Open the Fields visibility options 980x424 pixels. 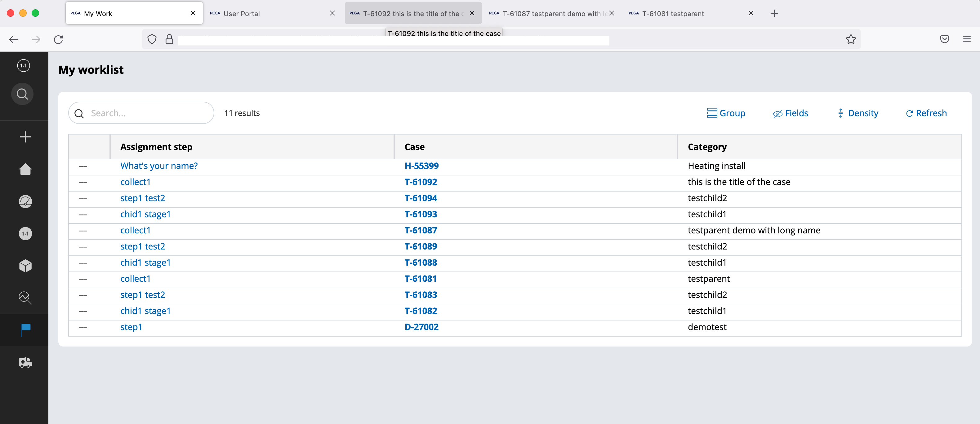(790, 113)
